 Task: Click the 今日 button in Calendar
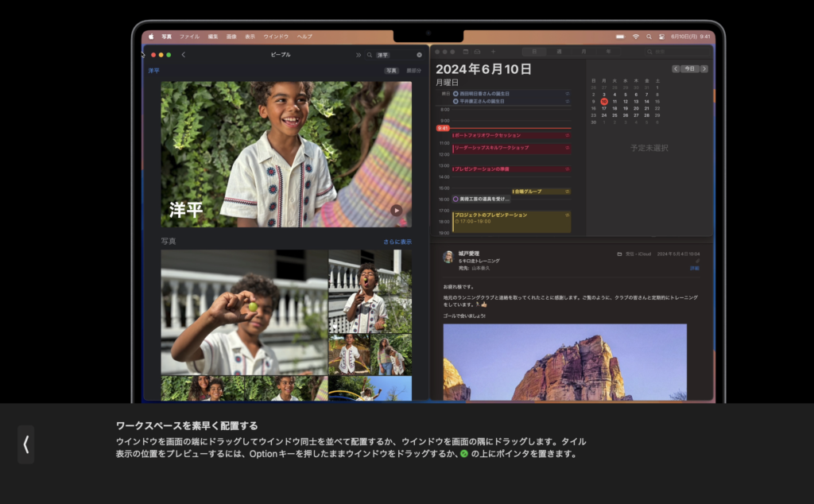pos(690,69)
